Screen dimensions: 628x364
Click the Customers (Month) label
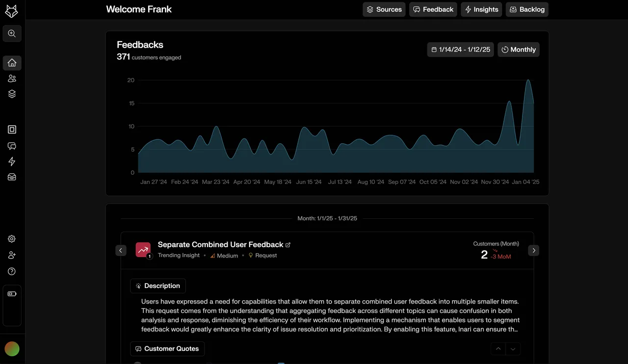coord(496,244)
